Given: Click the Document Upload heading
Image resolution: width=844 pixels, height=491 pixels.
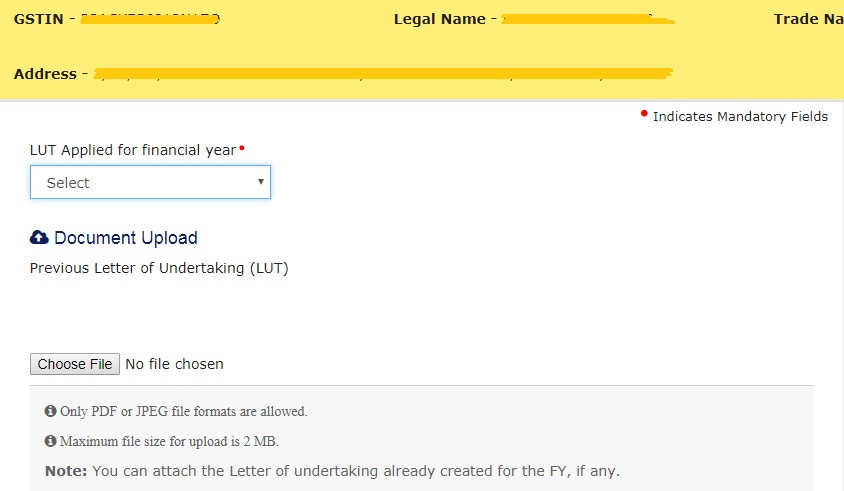Looking at the screenshot, I should 126,238.
